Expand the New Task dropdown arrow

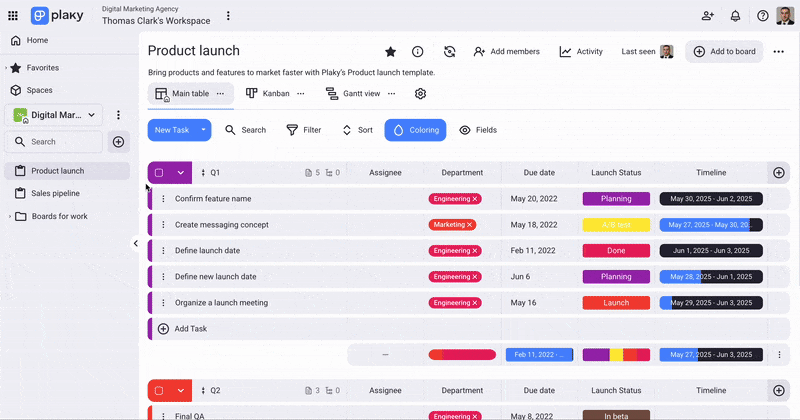(x=204, y=130)
